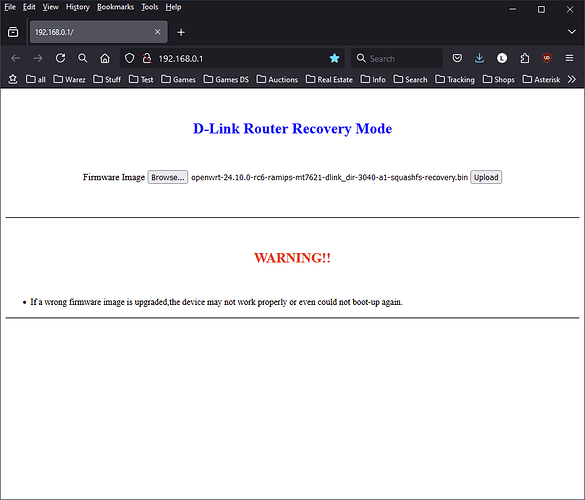Open the Bookmarks menu

click(x=115, y=7)
